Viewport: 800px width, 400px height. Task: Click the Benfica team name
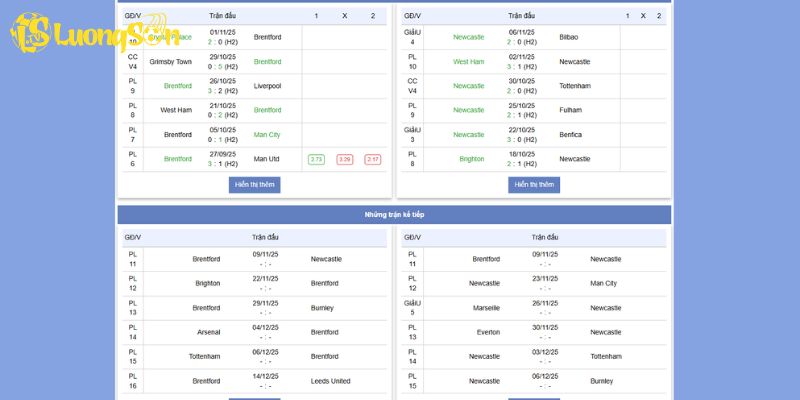click(x=570, y=134)
